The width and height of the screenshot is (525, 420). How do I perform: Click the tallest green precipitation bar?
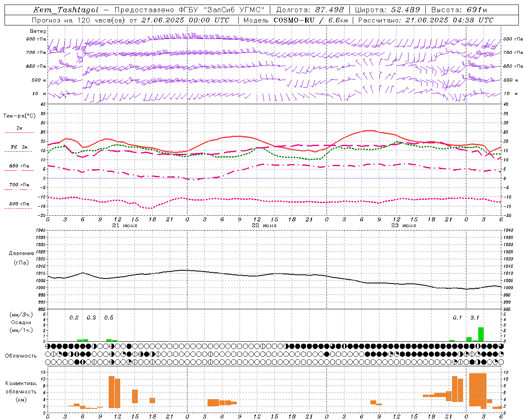tap(481, 334)
